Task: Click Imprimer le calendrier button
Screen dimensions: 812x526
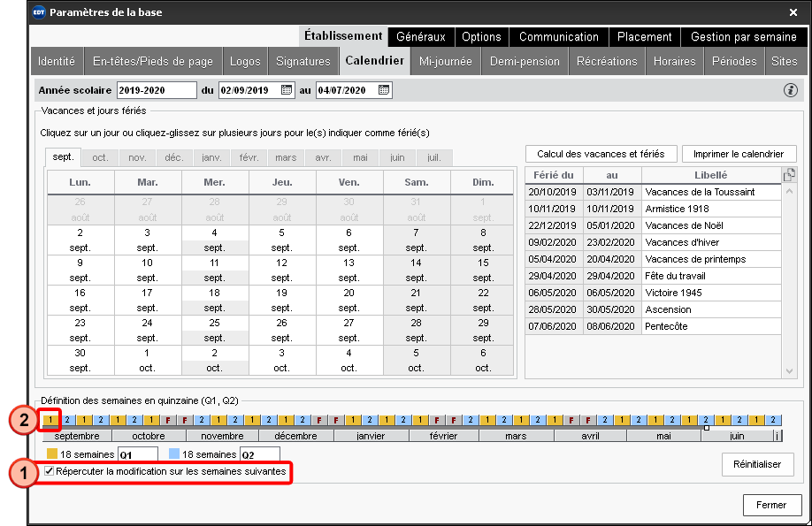Action: (x=739, y=154)
